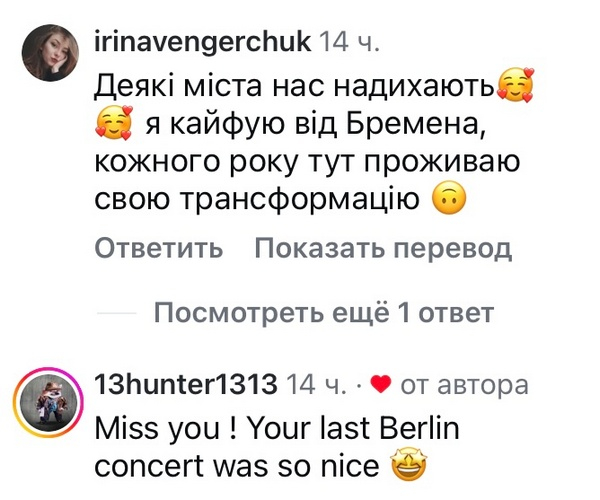Screen dimensions: 600x500
Task: Tap the irinavengerchuk username
Action: click(202, 41)
